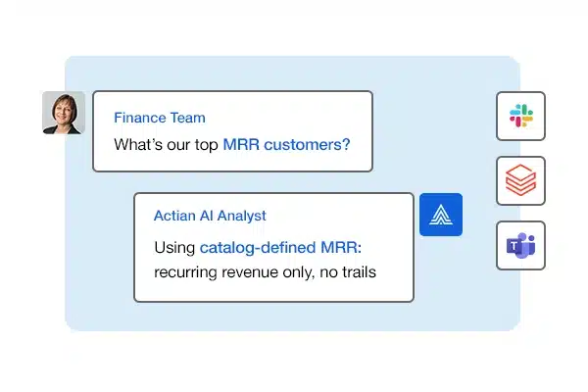Screen dimensions: 588x392
Task: Click the word "Using" in the reply
Action: pyautogui.click(x=174, y=247)
